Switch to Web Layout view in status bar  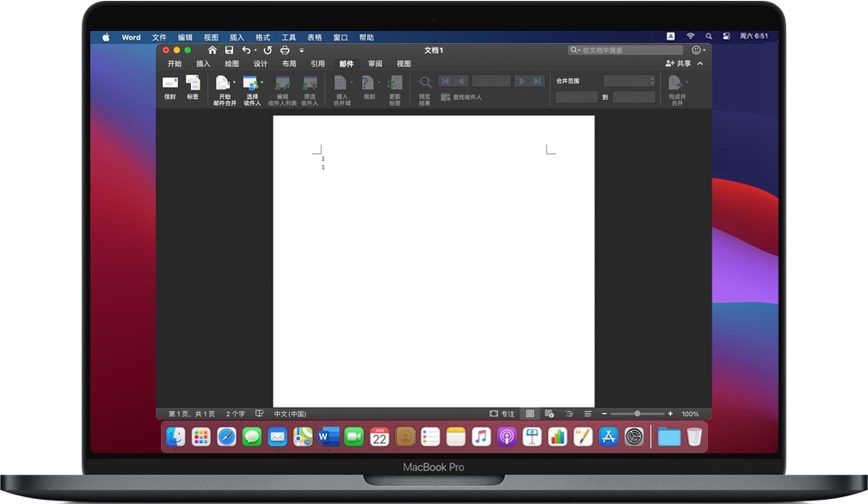pos(549,414)
